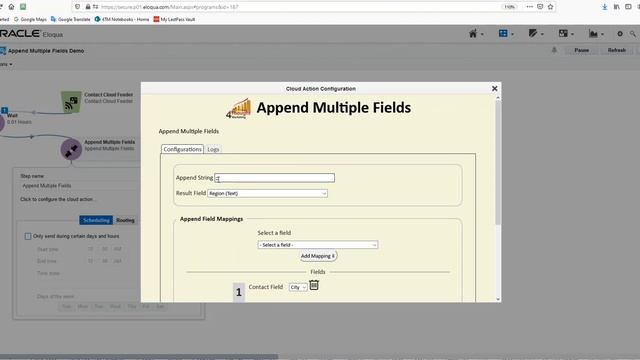Open the page actions ellipsis menu
The width and height of the screenshot is (640, 360).
[529, 7]
